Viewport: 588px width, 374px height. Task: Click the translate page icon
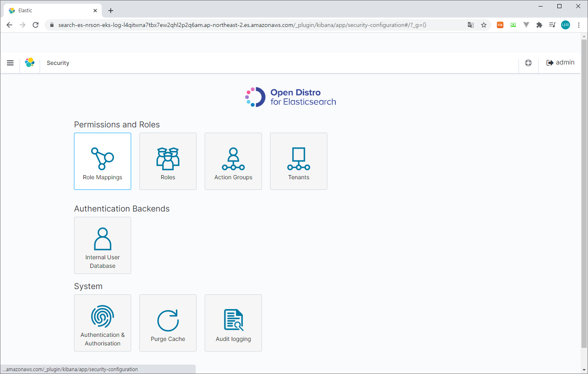(471, 25)
